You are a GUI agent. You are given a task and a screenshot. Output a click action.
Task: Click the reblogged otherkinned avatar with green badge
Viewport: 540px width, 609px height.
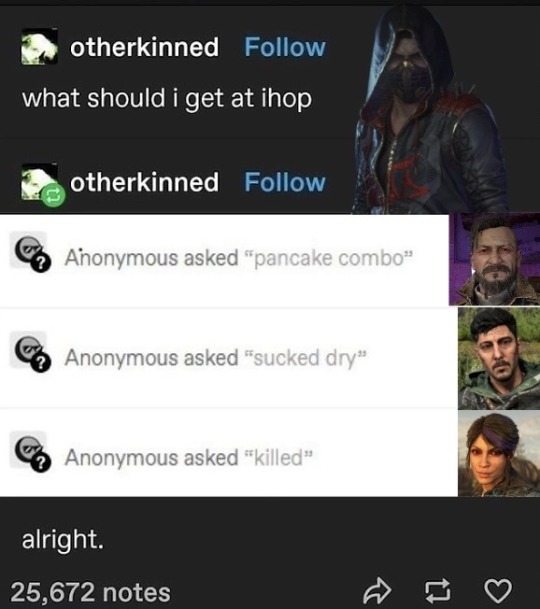coord(42,184)
